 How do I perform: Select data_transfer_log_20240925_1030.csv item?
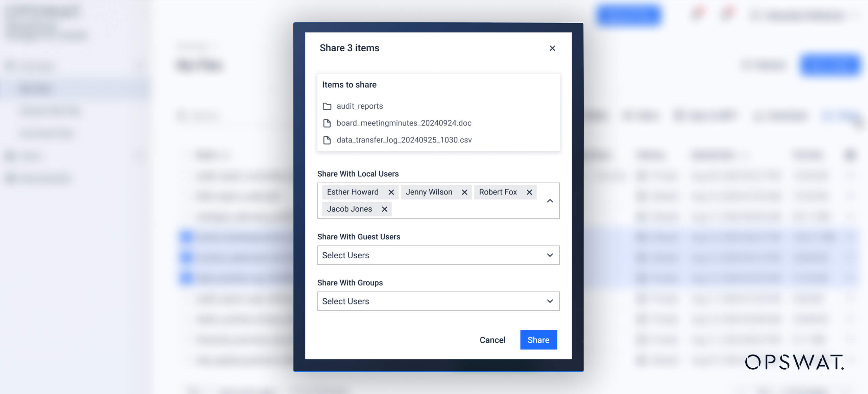(x=404, y=140)
